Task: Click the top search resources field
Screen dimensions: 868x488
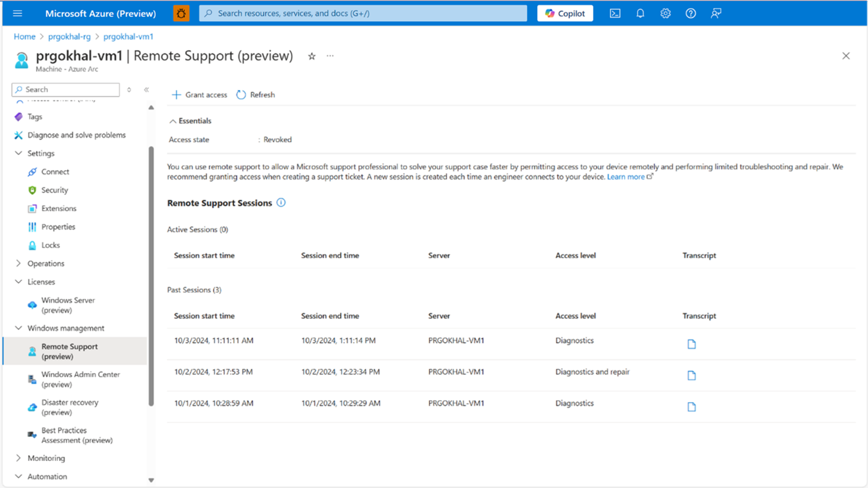Action: tap(363, 13)
